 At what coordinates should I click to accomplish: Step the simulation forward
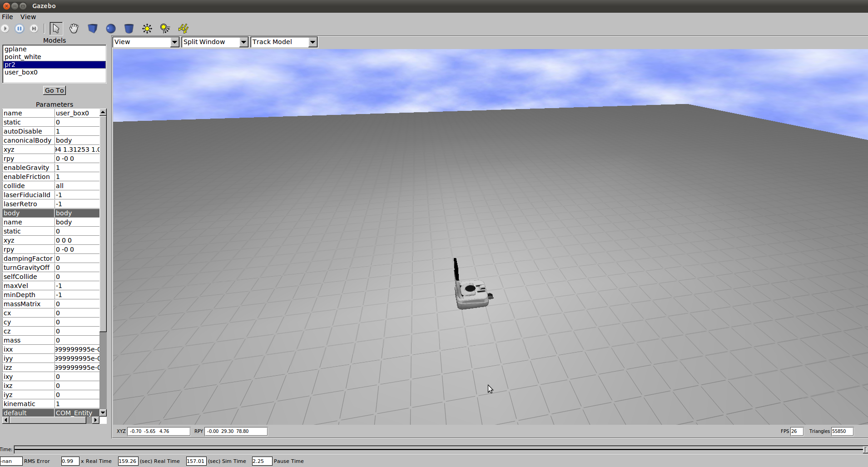point(34,28)
